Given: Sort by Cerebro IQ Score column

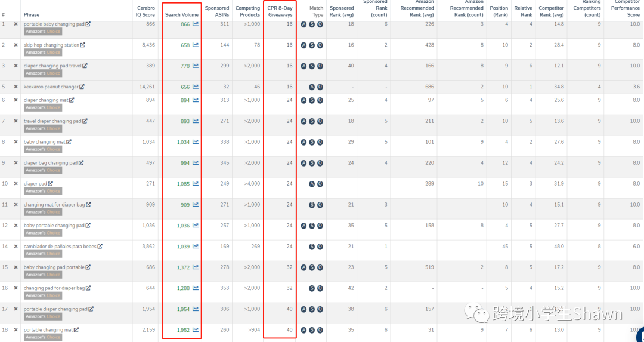Looking at the screenshot, I should click(145, 11).
